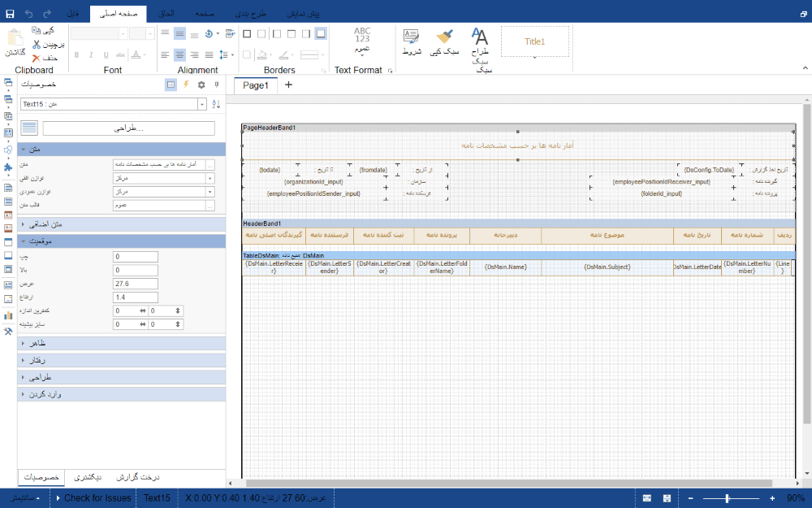Switch to the Report Tree tab (درخت گزارش)

tap(137, 477)
